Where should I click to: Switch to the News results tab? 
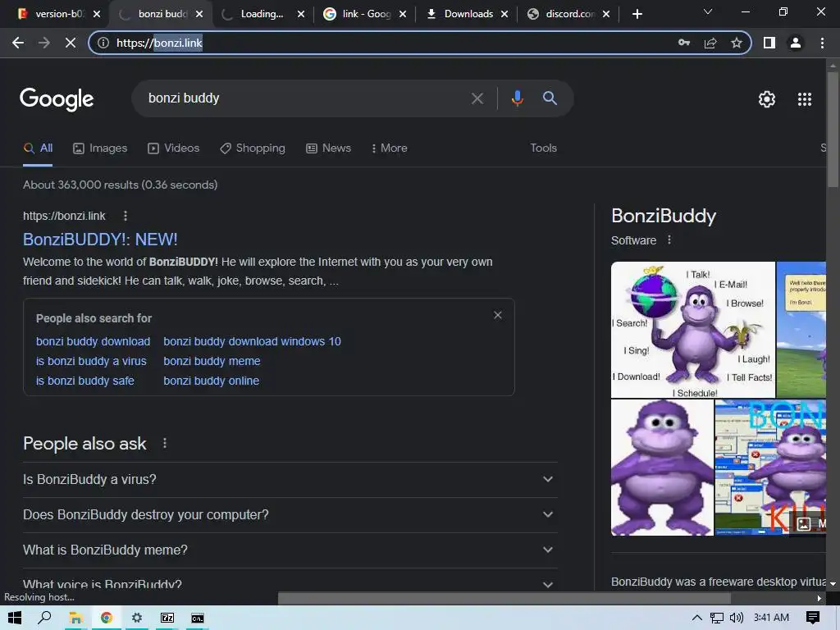(x=328, y=148)
